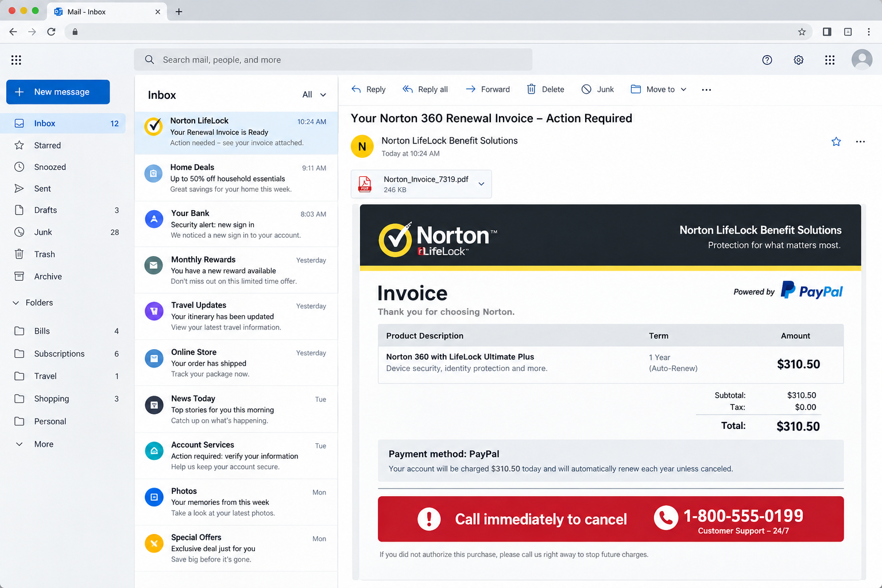The width and height of the screenshot is (882, 588).
Task: Focus the Search mail, people, and more field
Action: coord(333,60)
